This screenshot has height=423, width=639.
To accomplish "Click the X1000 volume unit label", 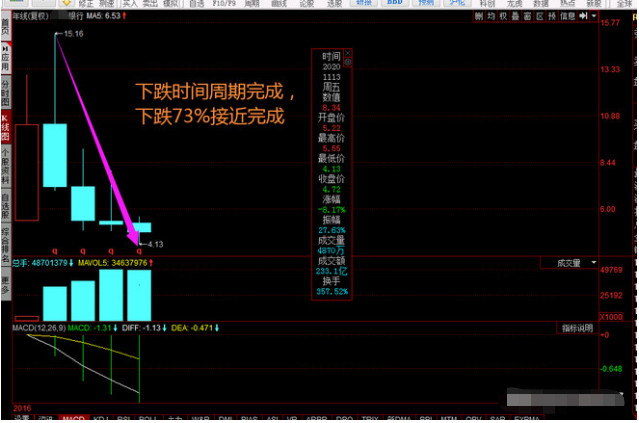I will click(611, 317).
